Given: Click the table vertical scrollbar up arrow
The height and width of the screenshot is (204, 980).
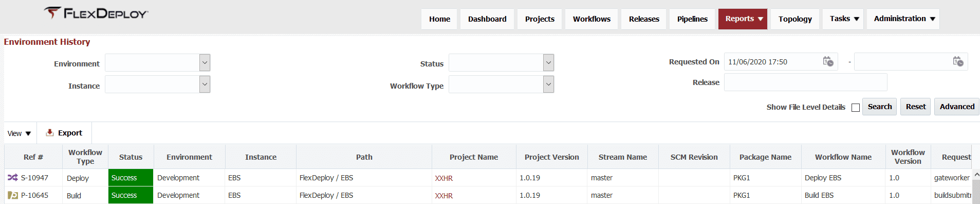Looking at the screenshot, I should click(976, 175).
